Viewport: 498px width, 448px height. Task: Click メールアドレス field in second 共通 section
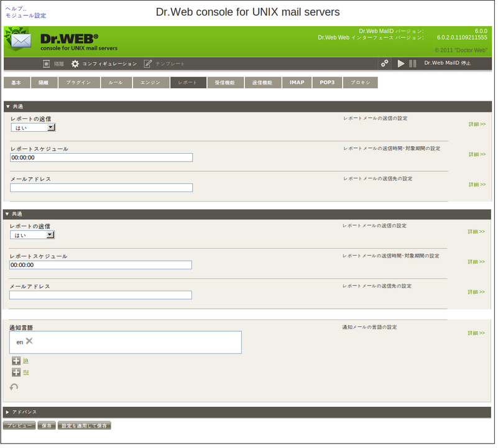click(x=101, y=296)
